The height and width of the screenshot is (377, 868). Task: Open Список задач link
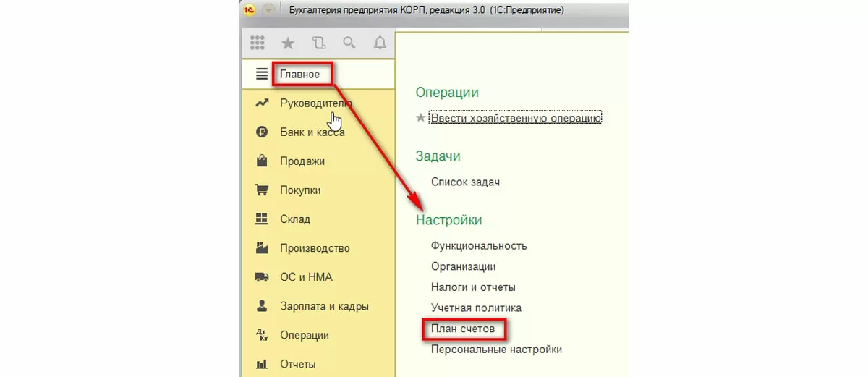click(x=465, y=182)
